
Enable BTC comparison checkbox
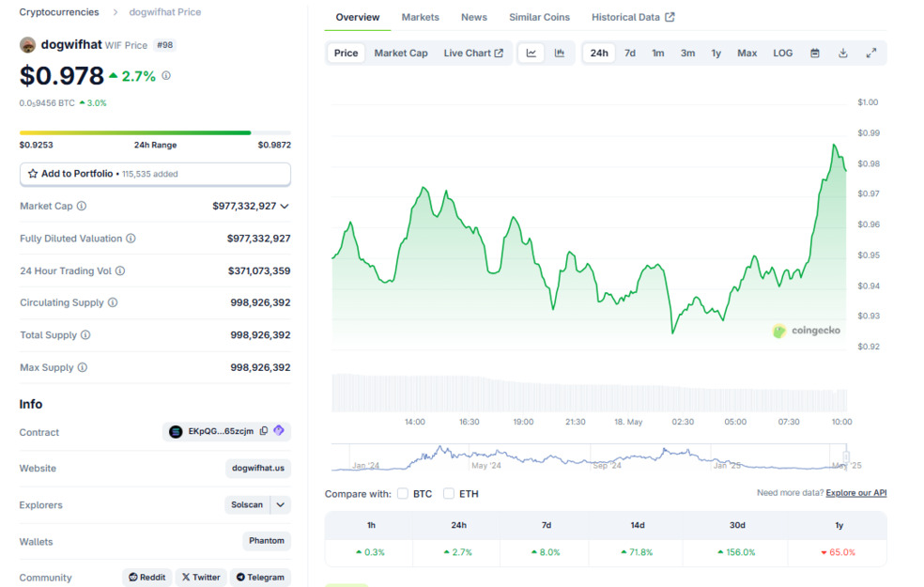pyautogui.click(x=403, y=493)
